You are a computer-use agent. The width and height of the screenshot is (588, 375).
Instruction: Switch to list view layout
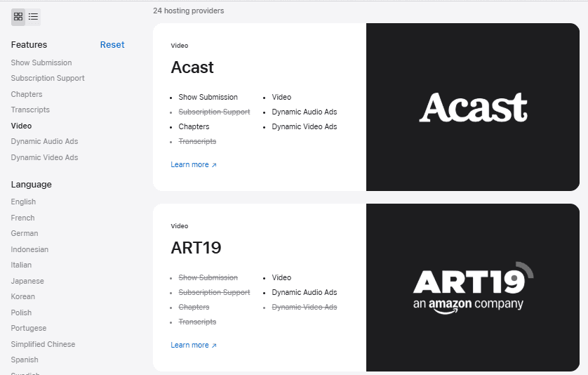(x=34, y=17)
